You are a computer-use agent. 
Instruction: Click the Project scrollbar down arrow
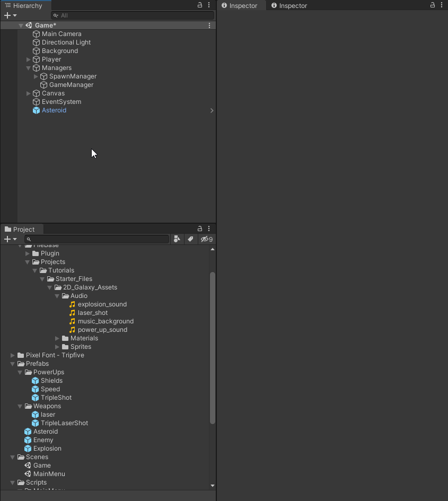[x=213, y=486]
